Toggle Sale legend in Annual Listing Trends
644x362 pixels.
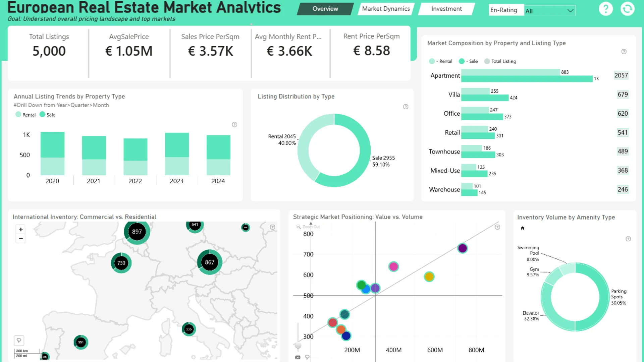(x=47, y=115)
